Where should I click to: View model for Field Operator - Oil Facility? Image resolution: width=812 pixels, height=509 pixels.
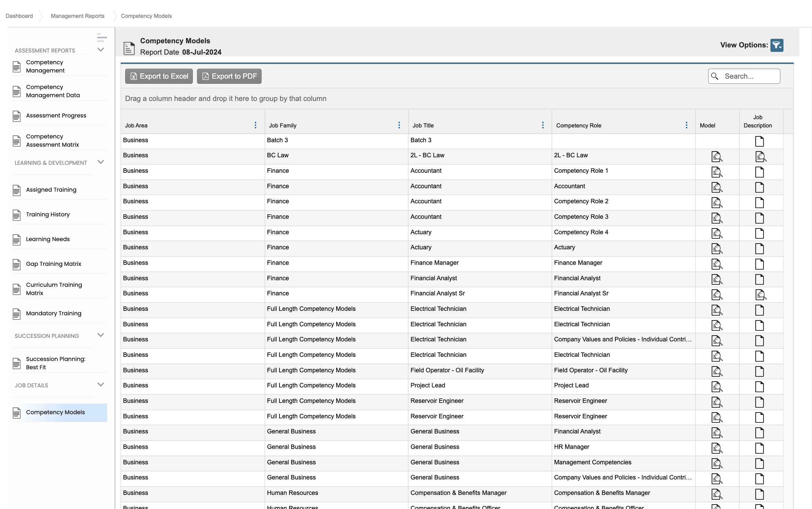click(x=717, y=372)
